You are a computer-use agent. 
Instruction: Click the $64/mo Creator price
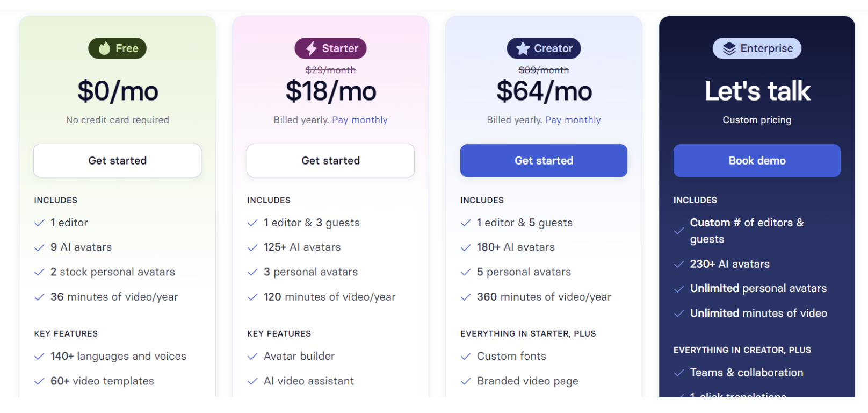pyautogui.click(x=544, y=91)
